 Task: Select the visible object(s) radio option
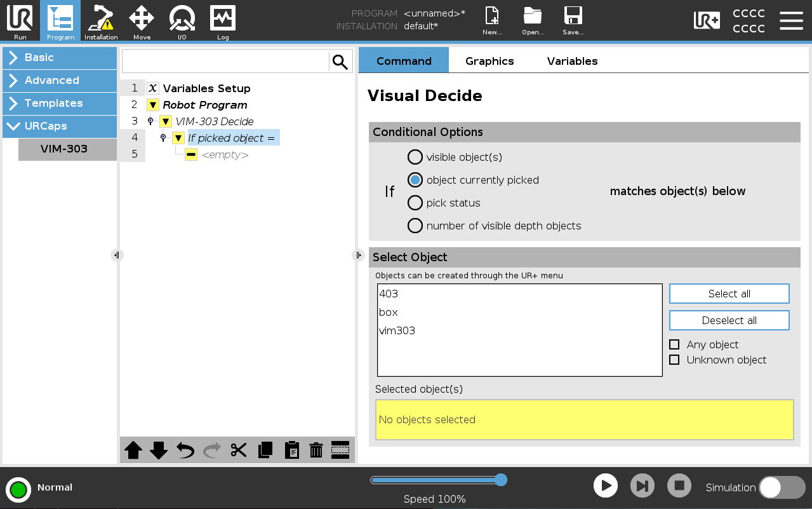pyautogui.click(x=415, y=157)
